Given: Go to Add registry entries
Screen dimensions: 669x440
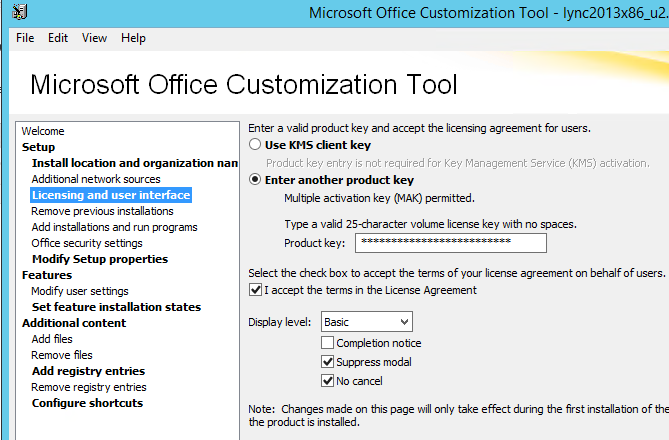Looking at the screenshot, I should pos(88,371).
